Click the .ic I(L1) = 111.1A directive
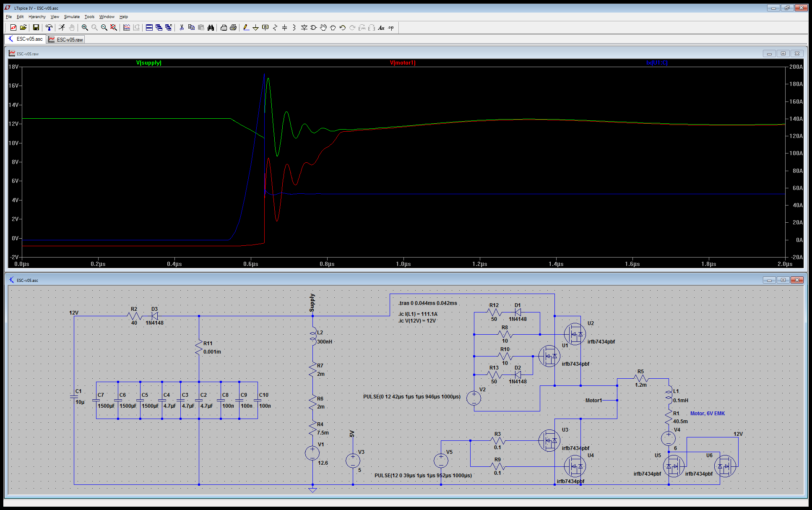This screenshot has height=510, width=812. 418,314
